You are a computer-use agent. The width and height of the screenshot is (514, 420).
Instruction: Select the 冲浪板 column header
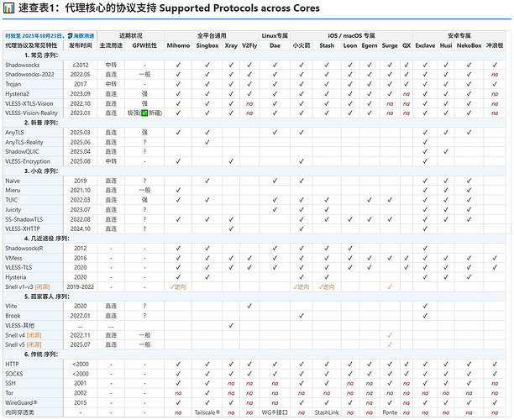point(495,45)
